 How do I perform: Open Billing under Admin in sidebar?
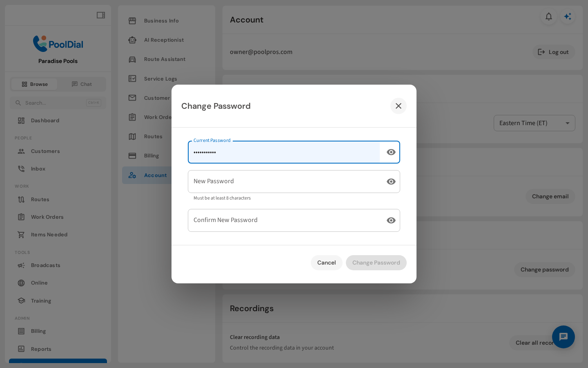(x=58, y=331)
